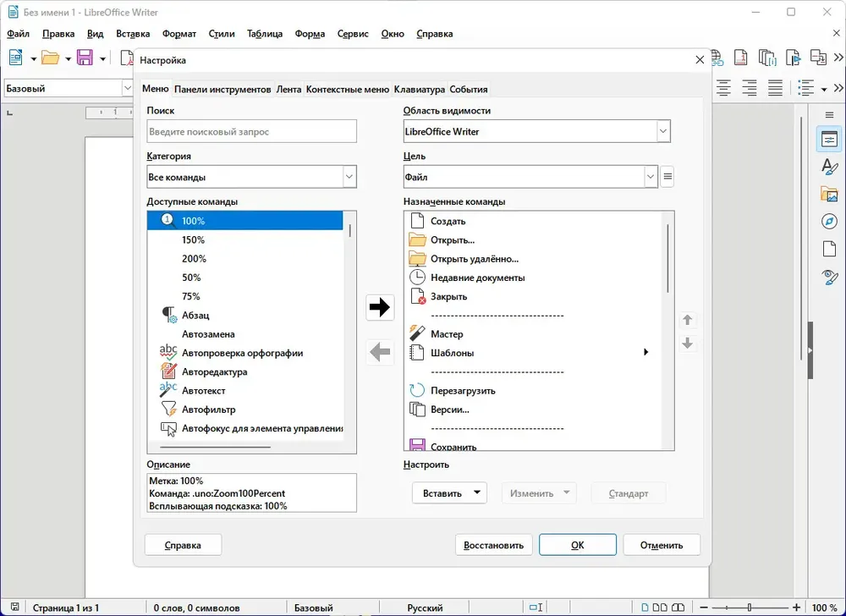Open dropdown arrow next to Open folder icon

(68, 58)
